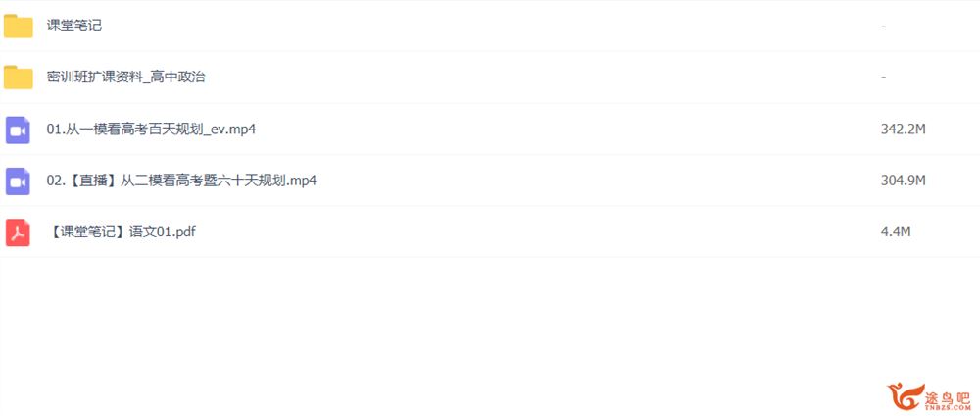Open the 密训班扩课资料_高中政治 folder icon
The height and width of the screenshot is (416, 980).
(x=18, y=77)
